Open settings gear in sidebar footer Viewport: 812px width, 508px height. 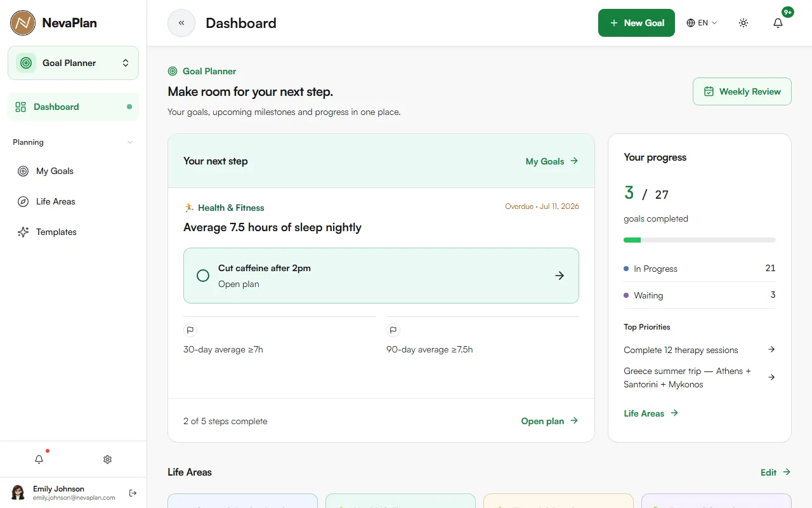click(107, 459)
